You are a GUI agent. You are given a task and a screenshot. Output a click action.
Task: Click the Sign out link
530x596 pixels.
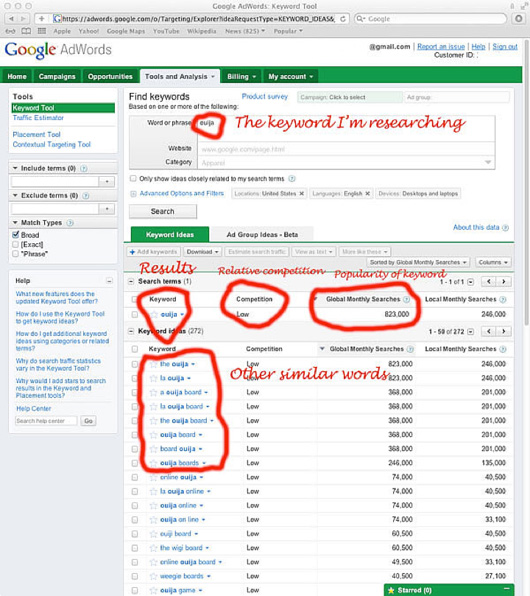click(505, 46)
